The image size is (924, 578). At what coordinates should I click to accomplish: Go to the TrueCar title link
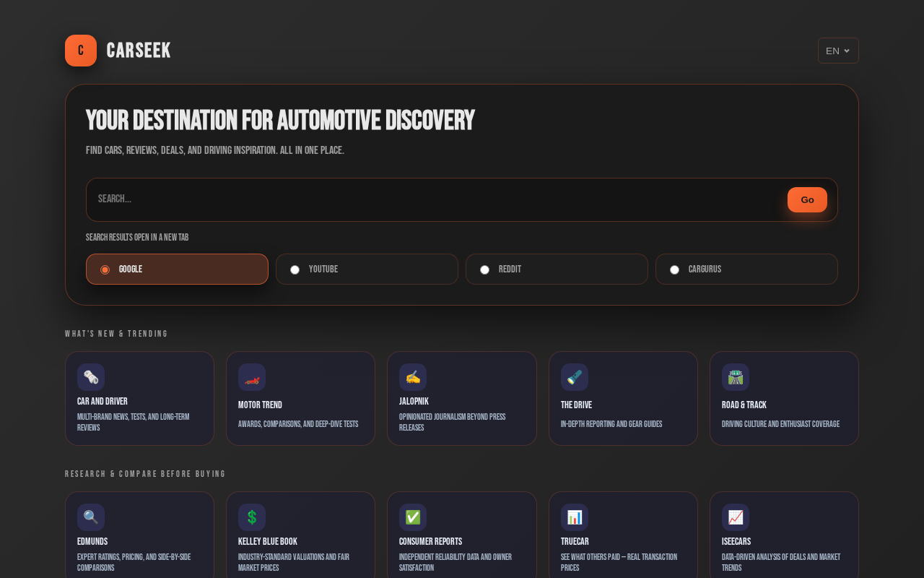576,542
